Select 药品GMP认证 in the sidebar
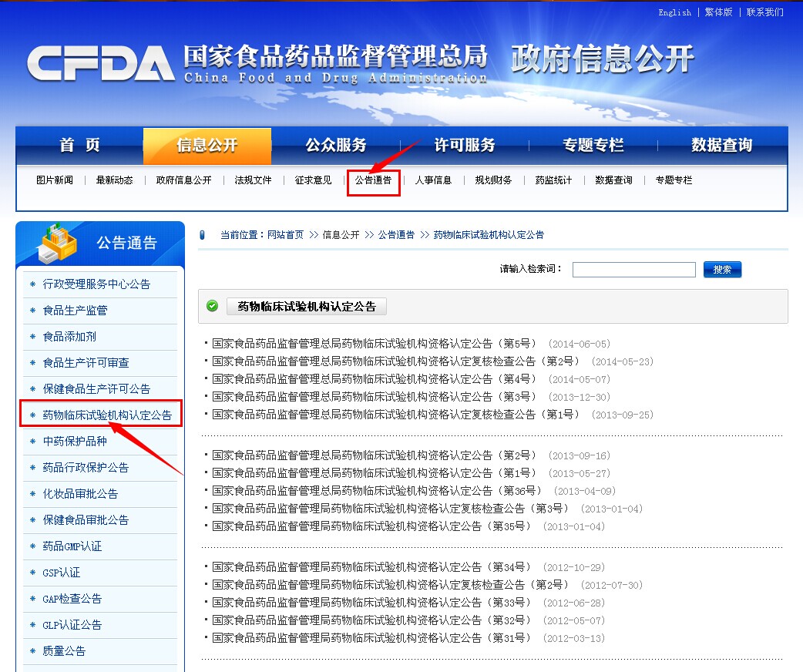The height and width of the screenshot is (672, 803). pyautogui.click(x=72, y=546)
